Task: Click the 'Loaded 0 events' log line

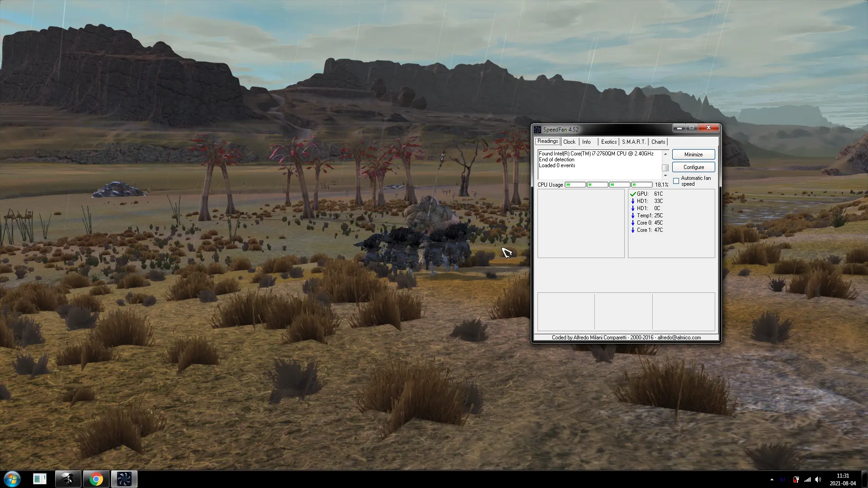Action: (557, 165)
